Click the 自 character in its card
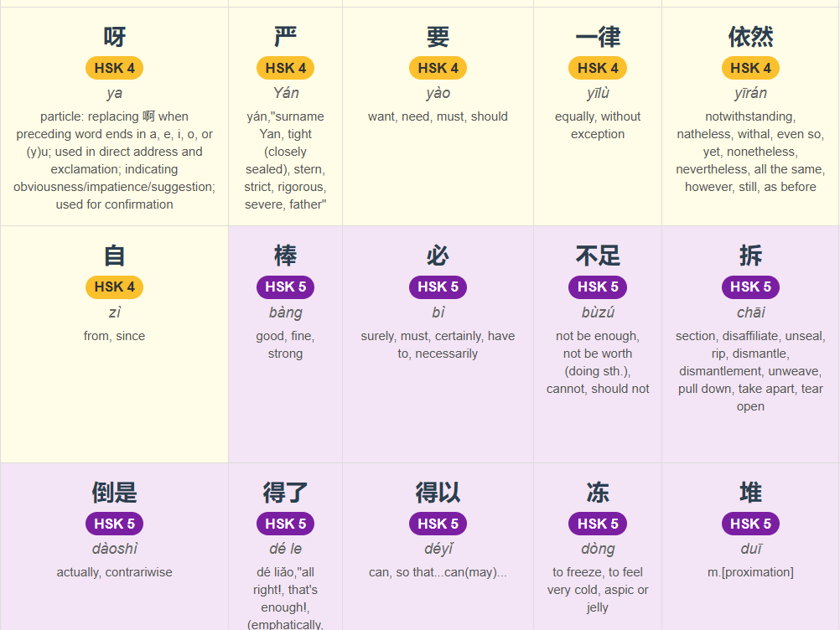Screen dimensions: 840x630 click(114, 256)
